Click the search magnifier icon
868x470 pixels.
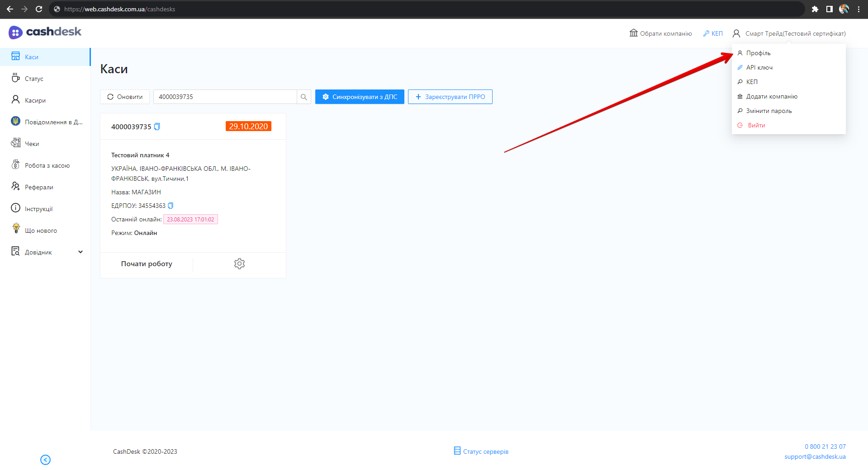pos(304,97)
